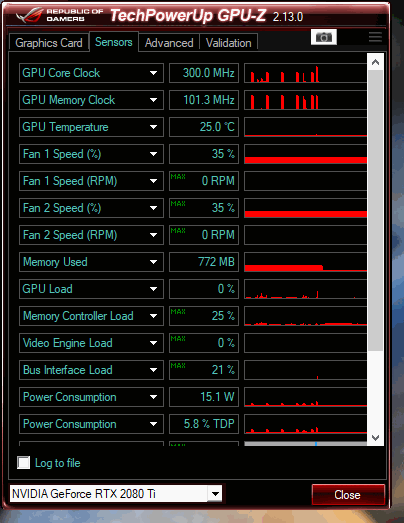Open GPU Memory Clock sensor dropdown

pyautogui.click(x=153, y=100)
